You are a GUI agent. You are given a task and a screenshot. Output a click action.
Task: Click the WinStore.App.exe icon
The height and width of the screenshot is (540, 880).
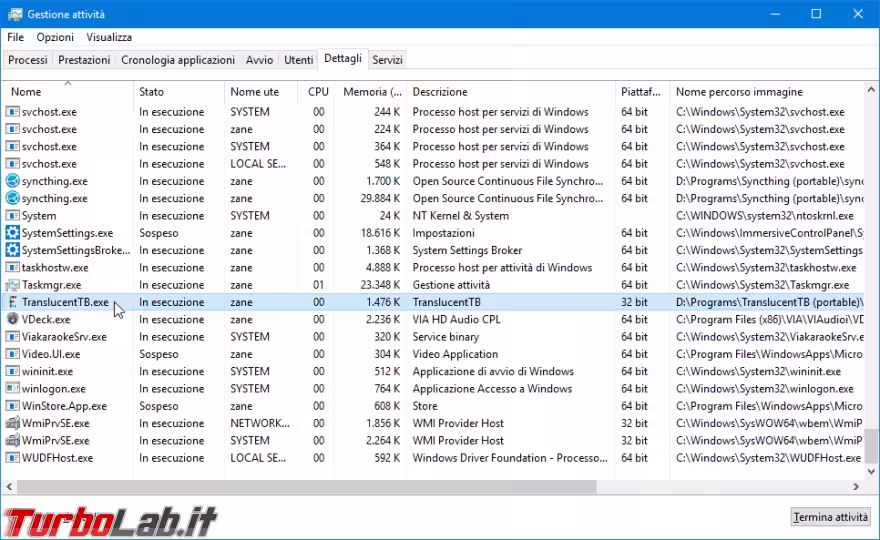pos(12,406)
